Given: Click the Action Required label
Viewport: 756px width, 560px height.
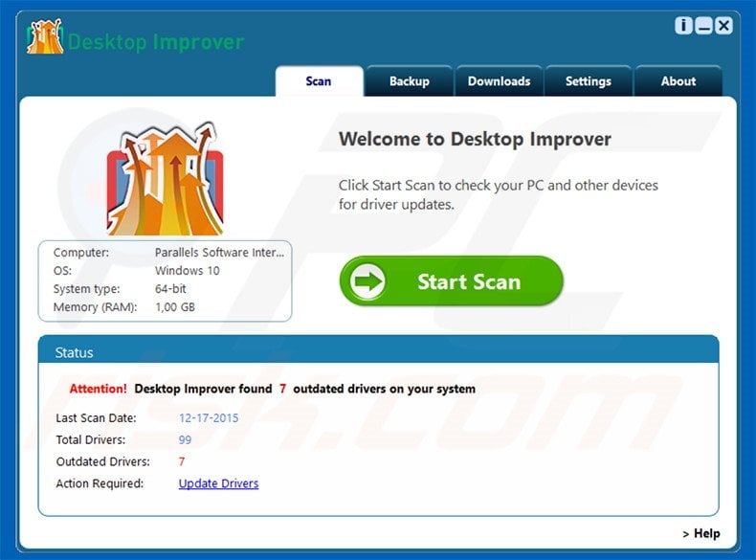Looking at the screenshot, I should [100, 483].
